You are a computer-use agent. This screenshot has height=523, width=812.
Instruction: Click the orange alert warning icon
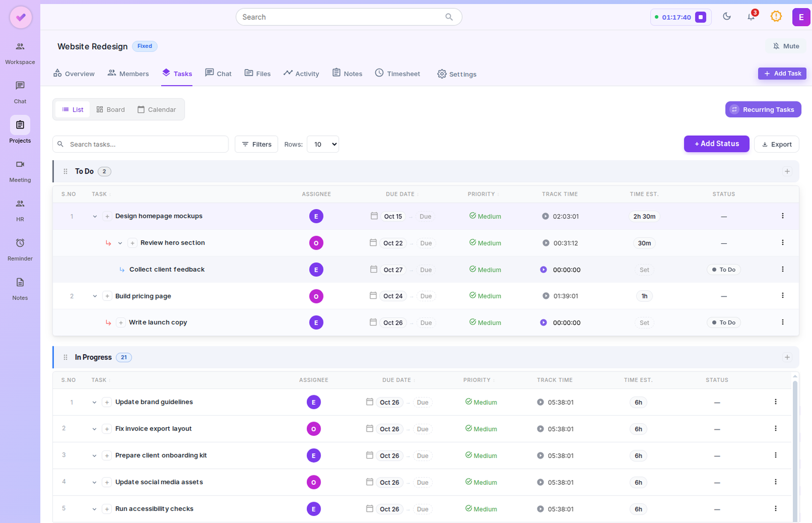pyautogui.click(x=776, y=17)
